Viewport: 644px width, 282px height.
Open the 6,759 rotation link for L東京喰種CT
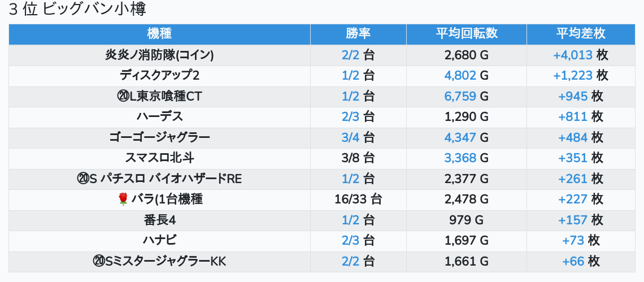pyautogui.click(x=460, y=97)
